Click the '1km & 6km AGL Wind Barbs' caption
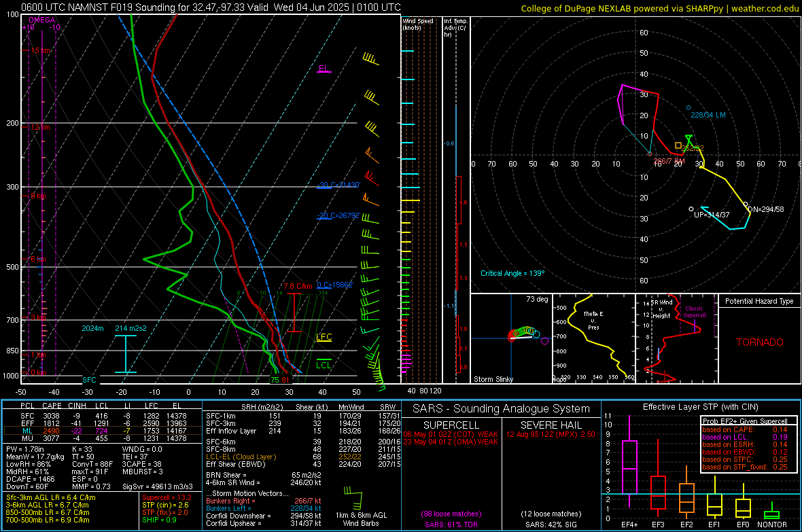802x532 pixels. pyautogui.click(x=361, y=519)
